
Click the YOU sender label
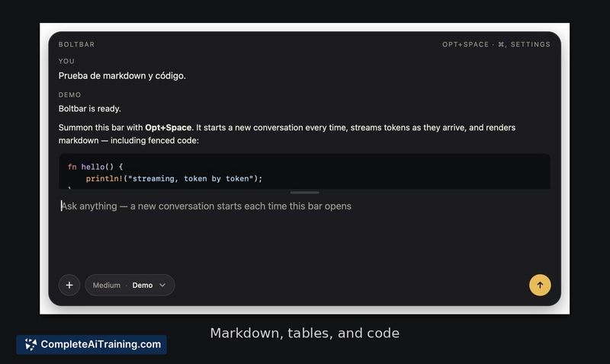(x=66, y=62)
